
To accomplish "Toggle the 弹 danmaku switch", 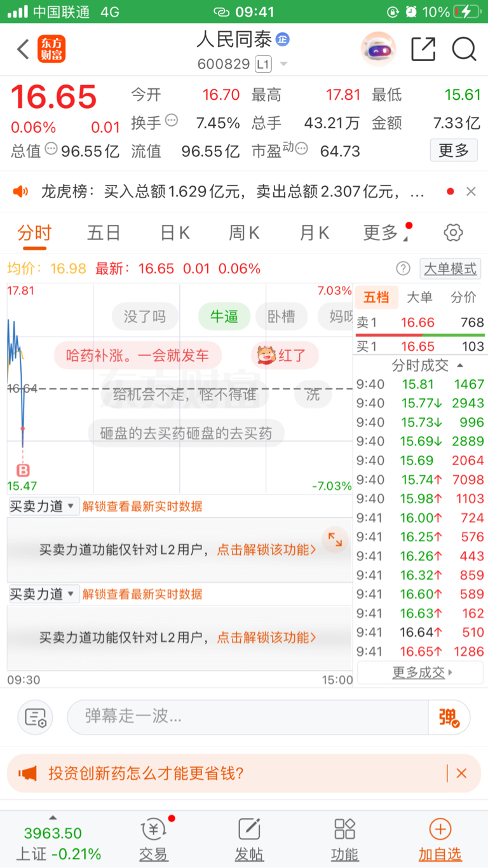I will 449,717.
